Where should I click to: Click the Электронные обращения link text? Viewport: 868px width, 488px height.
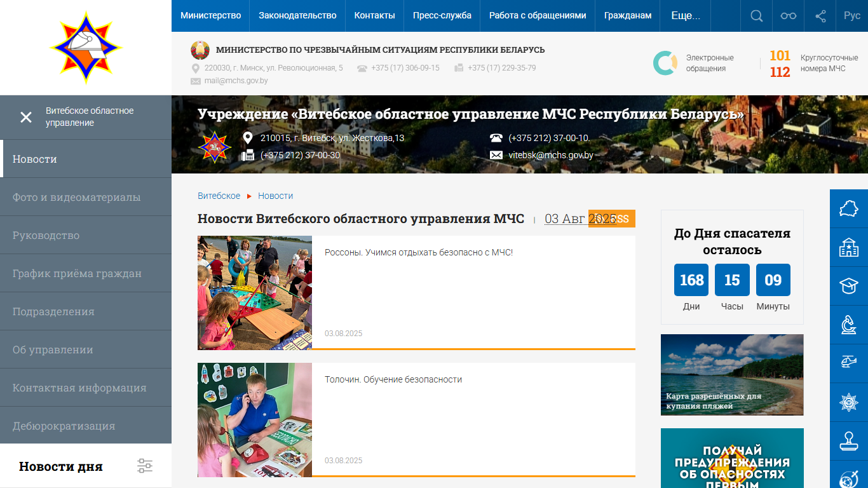pyautogui.click(x=710, y=63)
